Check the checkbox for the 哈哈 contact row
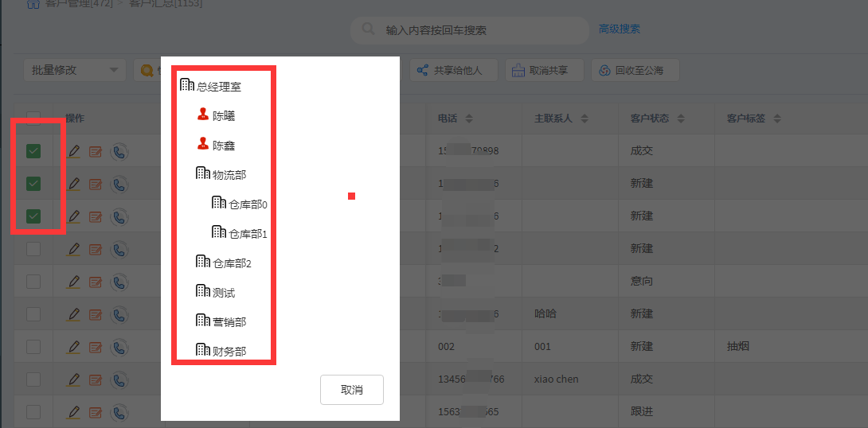This screenshot has height=428, width=868. (33, 314)
